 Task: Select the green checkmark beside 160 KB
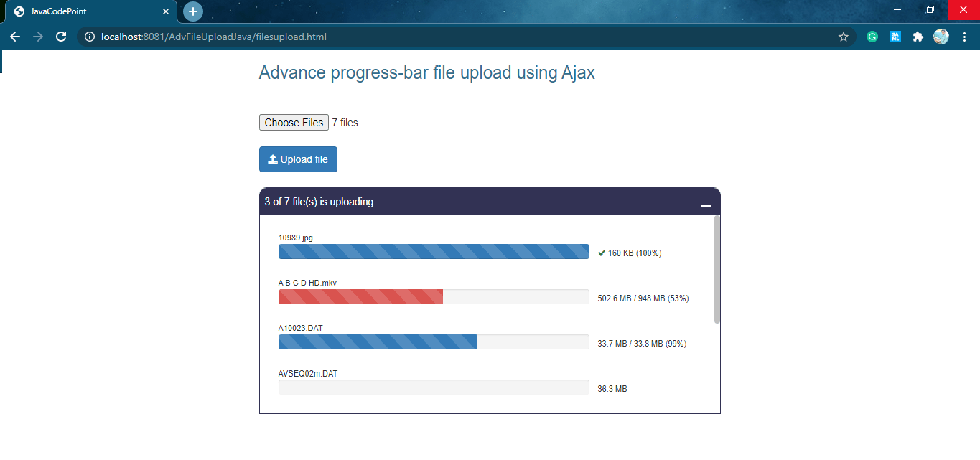click(x=601, y=253)
